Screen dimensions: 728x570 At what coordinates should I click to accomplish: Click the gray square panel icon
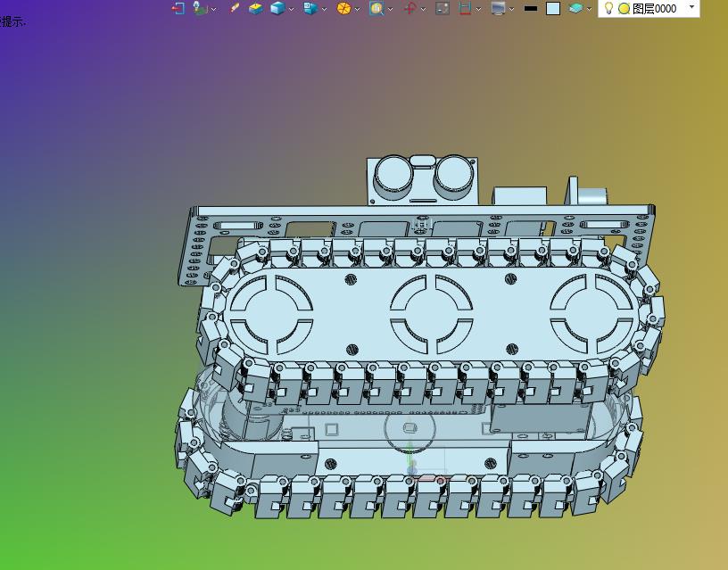click(443, 8)
